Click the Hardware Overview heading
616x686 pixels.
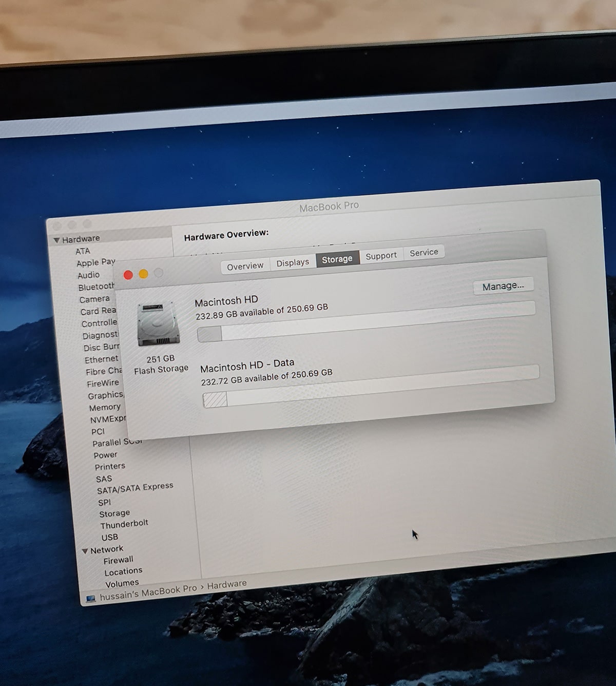[226, 235]
